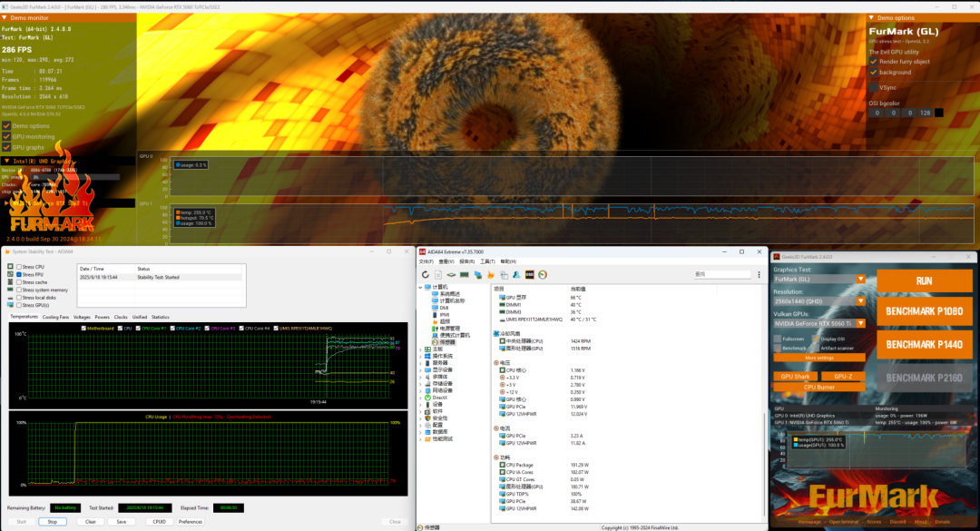Viewport: 980px width, 531px height.
Task: Click the memory module icon in AIDA64 toolbar
Action: 465,274
